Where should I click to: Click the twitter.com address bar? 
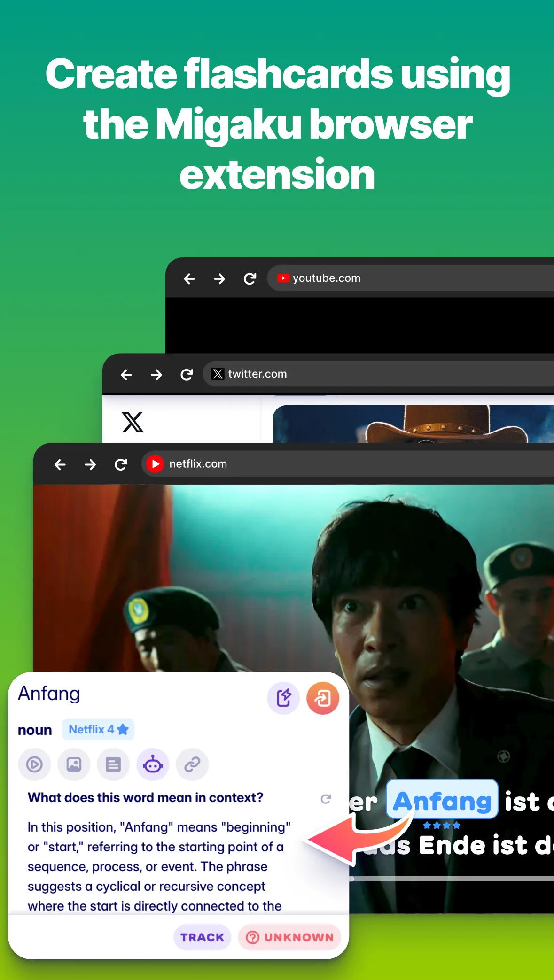click(378, 374)
